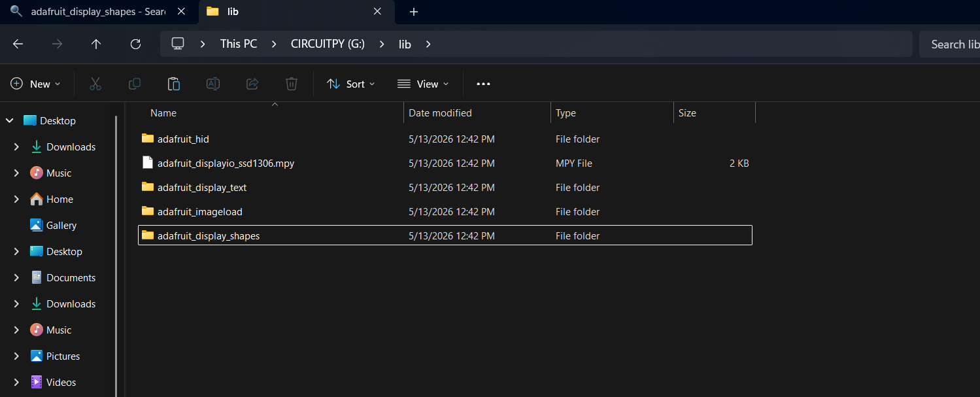
Task: Refresh the current folder view
Action: (135, 44)
